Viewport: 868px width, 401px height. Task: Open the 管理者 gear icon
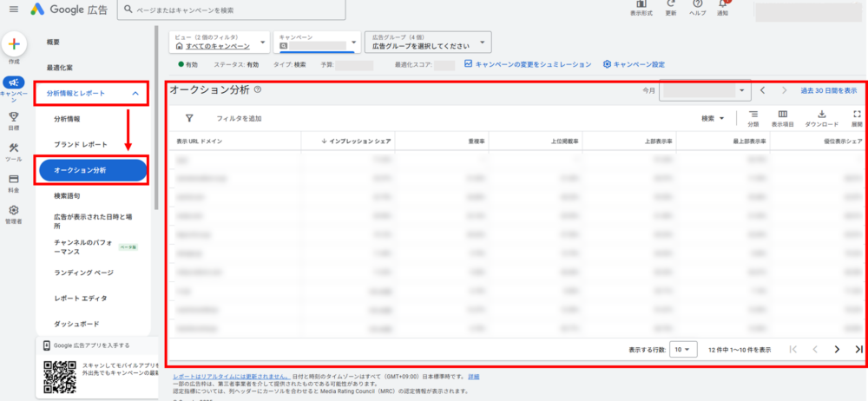click(x=14, y=211)
